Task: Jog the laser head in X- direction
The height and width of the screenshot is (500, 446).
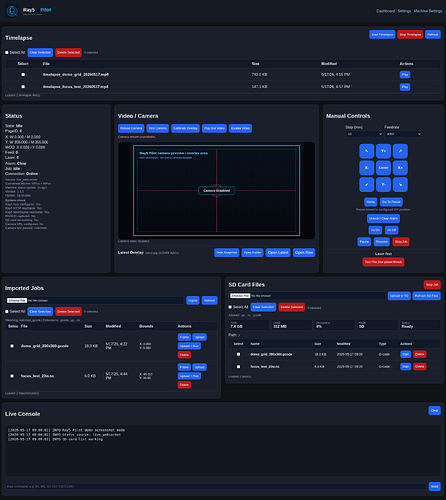Action: 367,168
